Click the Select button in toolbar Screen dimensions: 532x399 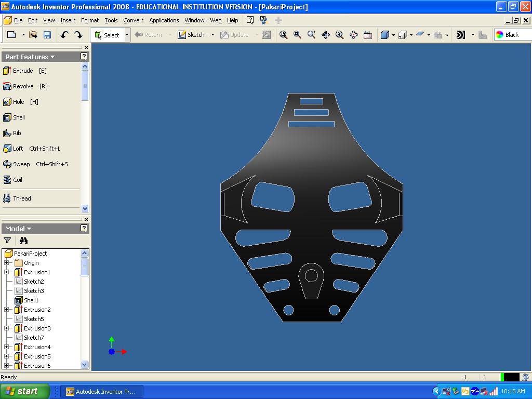pos(107,35)
